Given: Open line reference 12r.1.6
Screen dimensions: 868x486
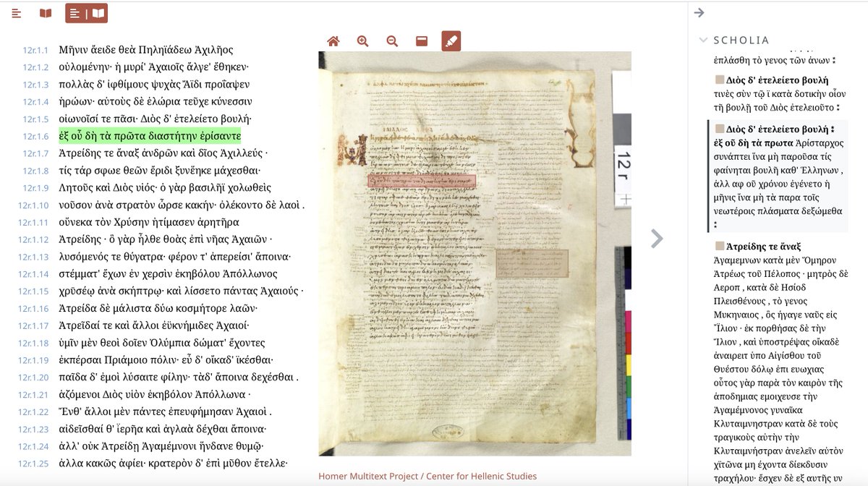Looking at the screenshot, I should (x=35, y=137).
